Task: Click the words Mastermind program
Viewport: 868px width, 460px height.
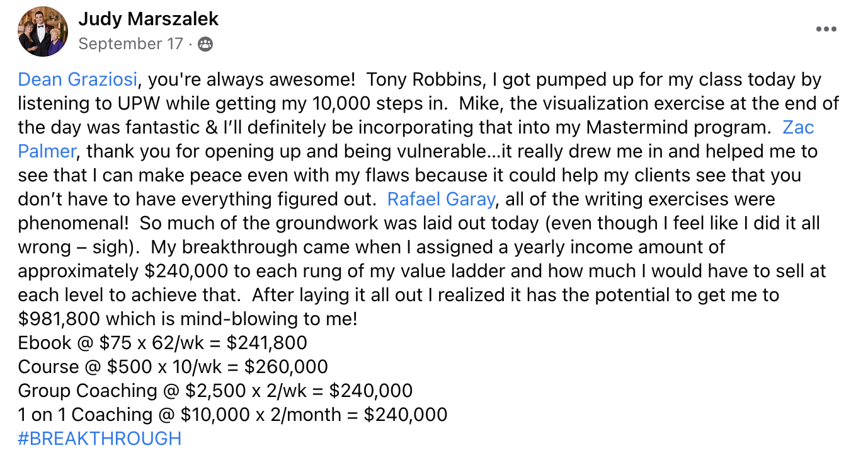Action: pyautogui.click(x=675, y=128)
